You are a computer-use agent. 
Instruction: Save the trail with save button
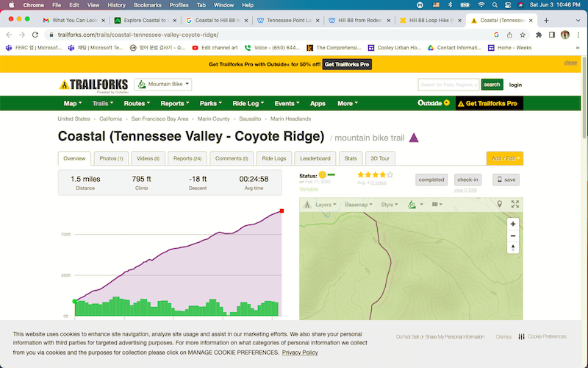tap(506, 180)
